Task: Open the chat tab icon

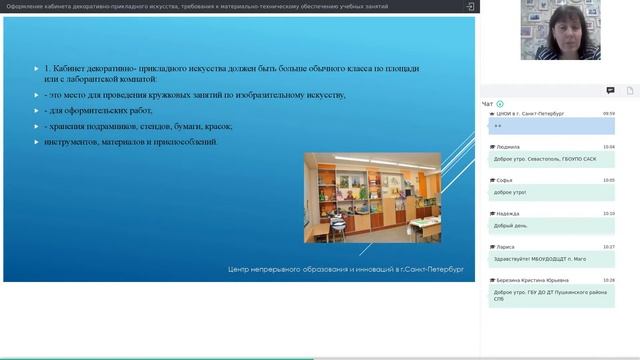Action: coord(610,91)
